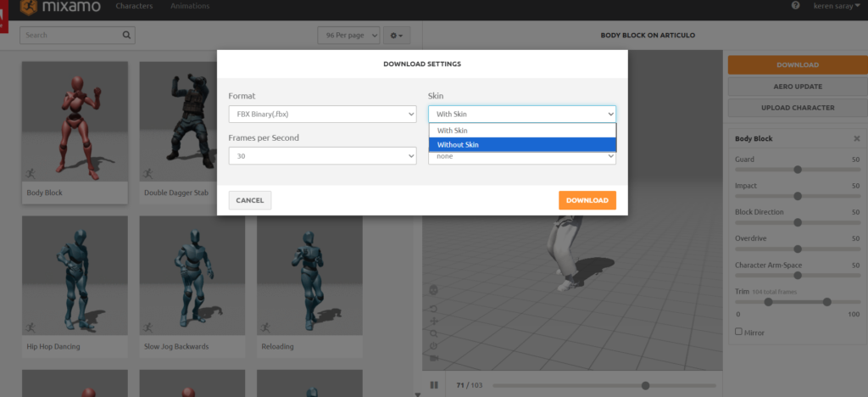The width and height of the screenshot is (868, 397).
Task: Open the gear settings dropdown
Action: pos(397,35)
